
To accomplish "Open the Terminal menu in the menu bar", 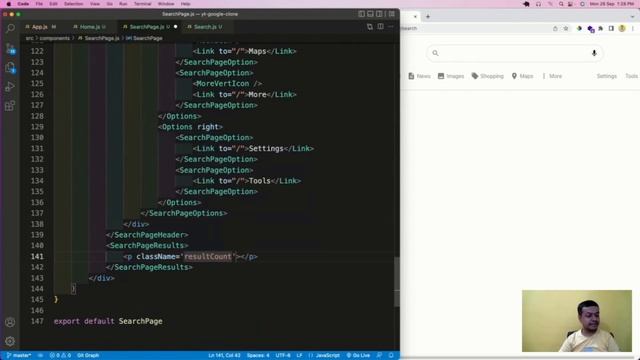I will pyautogui.click(x=142, y=4).
